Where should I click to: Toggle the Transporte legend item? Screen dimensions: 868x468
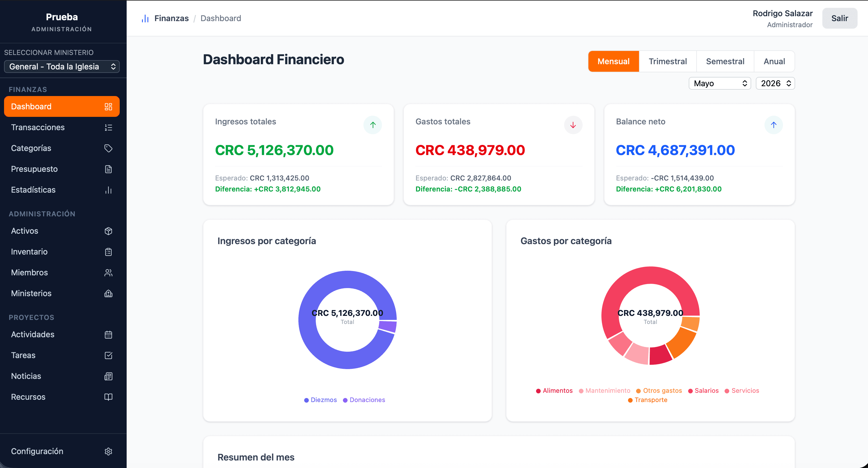(x=647, y=400)
